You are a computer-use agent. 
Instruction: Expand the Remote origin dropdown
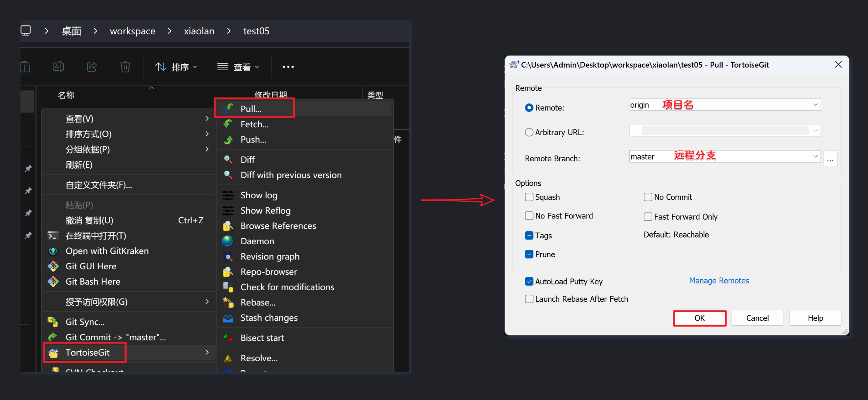click(815, 105)
